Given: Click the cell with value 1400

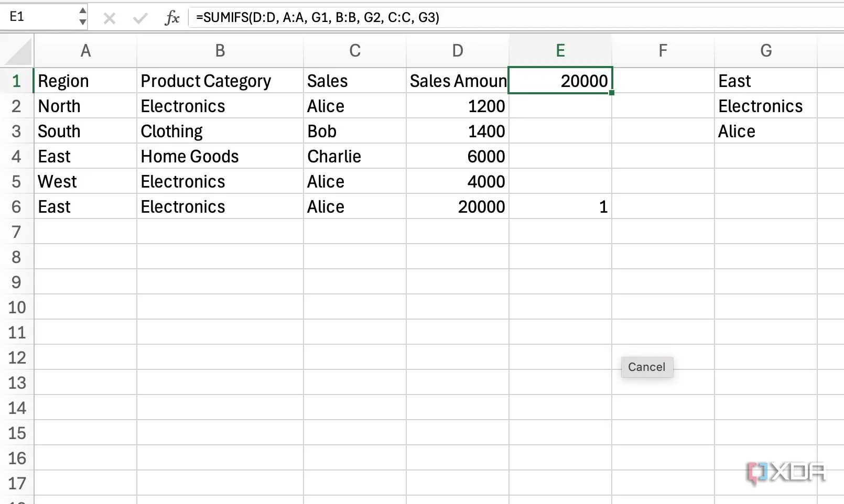Looking at the screenshot, I should coord(457,132).
